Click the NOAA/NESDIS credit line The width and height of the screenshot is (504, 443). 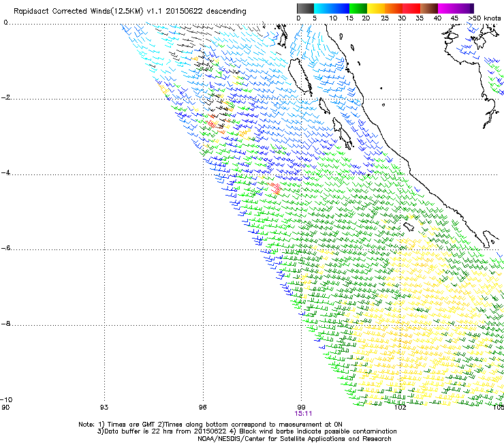(x=294, y=439)
